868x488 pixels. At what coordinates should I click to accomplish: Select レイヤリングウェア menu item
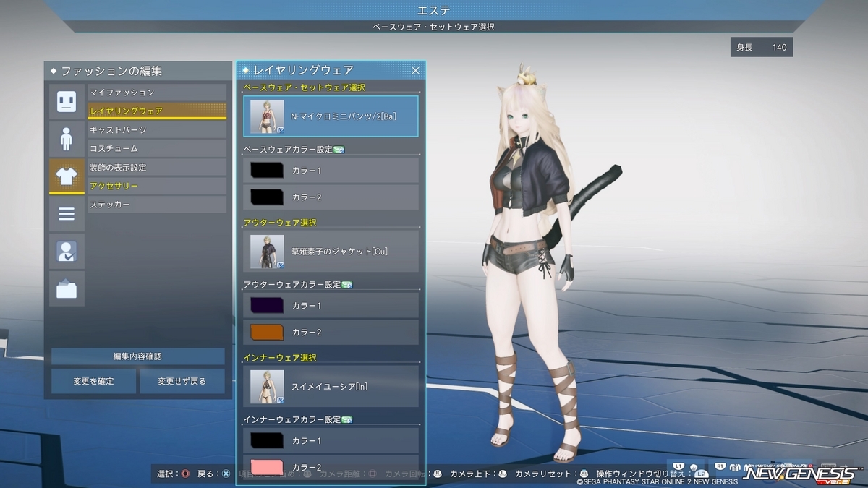(157, 111)
